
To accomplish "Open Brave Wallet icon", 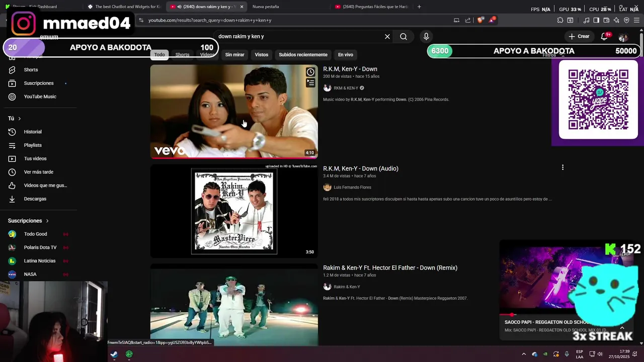I will tap(606, 20).
